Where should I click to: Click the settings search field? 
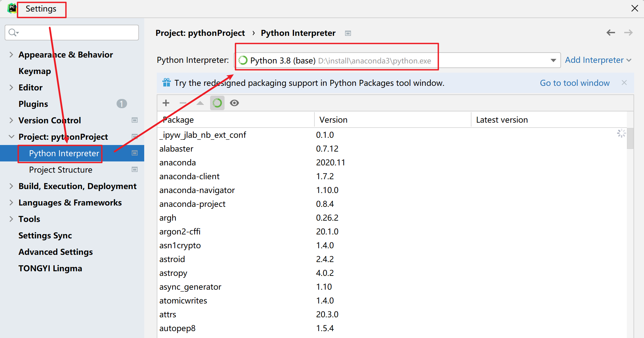(76, 33)
